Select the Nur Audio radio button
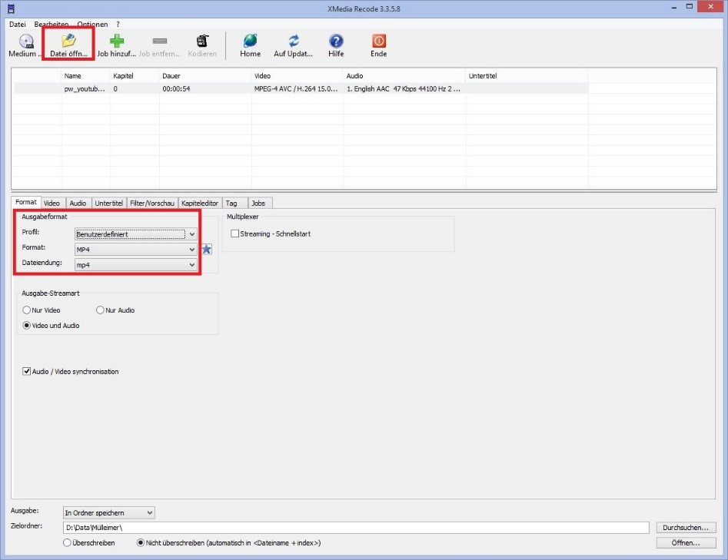Screen dimensions: 728x560 click(100, 310)
